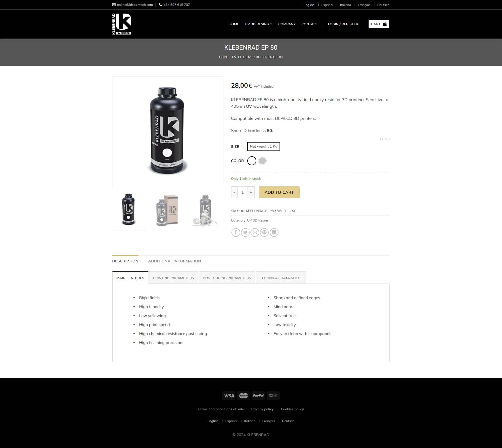Image resolution: width=502 pixels, height=448 pixels.
Task: Share product on LinkedIn icon
Action: coord(274,232)
